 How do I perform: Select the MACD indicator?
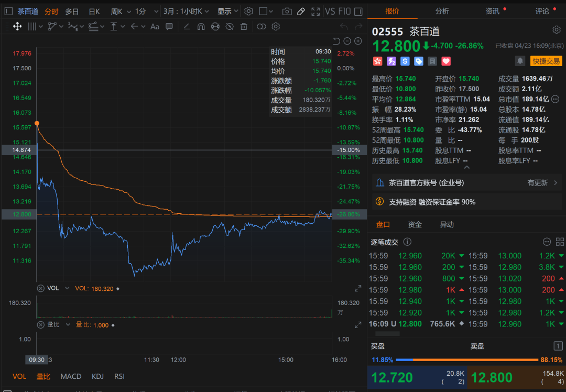[71, 376]
